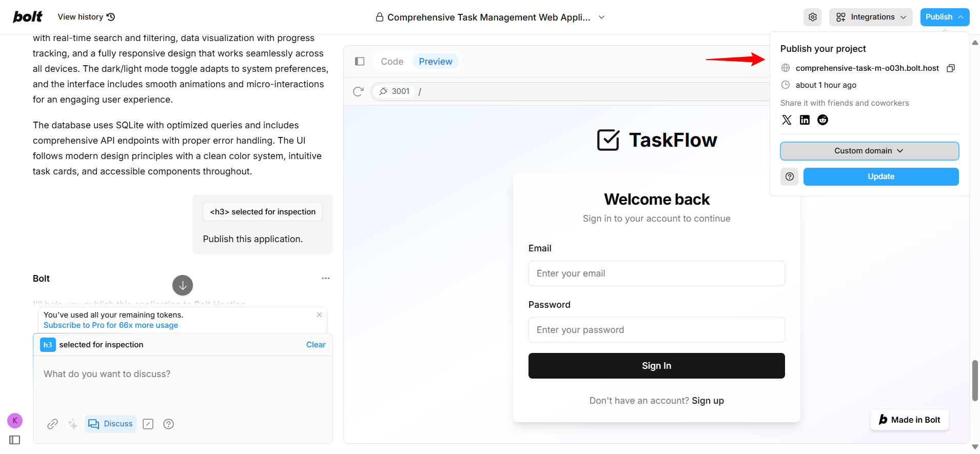Expand the Custom domain dropdown
The height and width of the screenshot is (454, 980).
[x=869, y=151]
